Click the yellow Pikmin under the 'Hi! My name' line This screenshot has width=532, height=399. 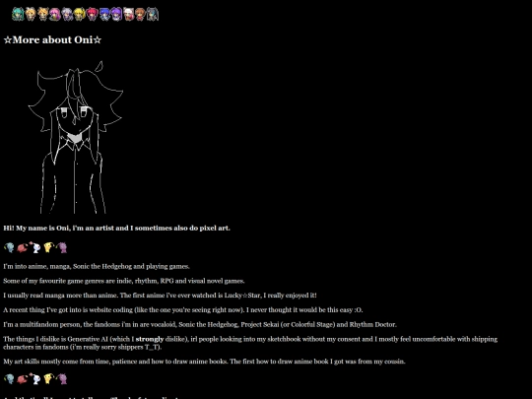tap(48, 247)
